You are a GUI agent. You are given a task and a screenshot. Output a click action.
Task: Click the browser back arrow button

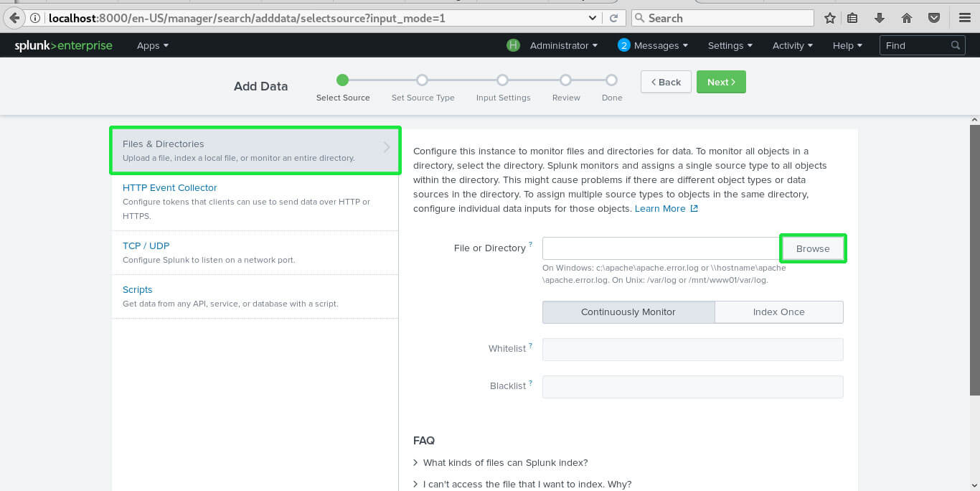[14, 18]
